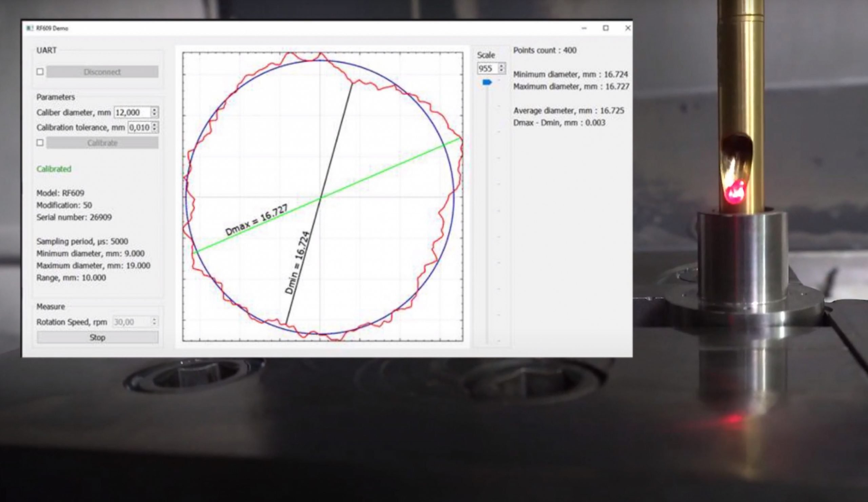Click the blue Scale slider handle
Image resolution: width=868 pixels, height=502 pixels.
click(487, 82)
